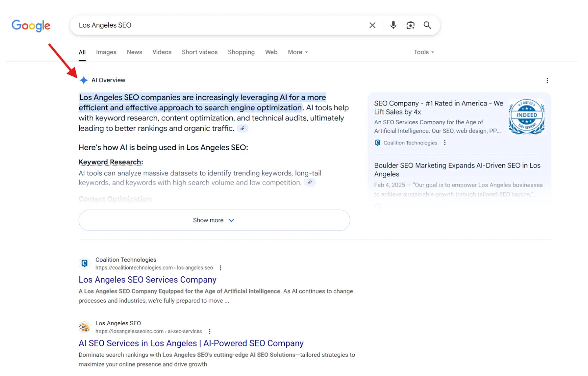588x376 pixels.
Task: Open options for losangelesseoinc.com result
Action: 209,332
